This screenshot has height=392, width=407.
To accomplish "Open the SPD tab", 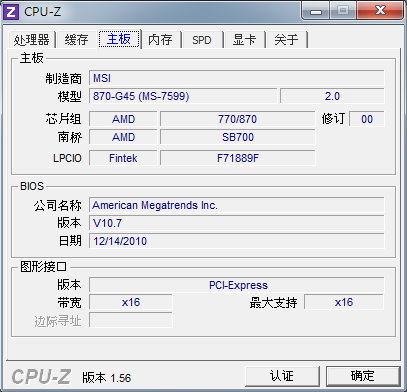I will point(202,40).
